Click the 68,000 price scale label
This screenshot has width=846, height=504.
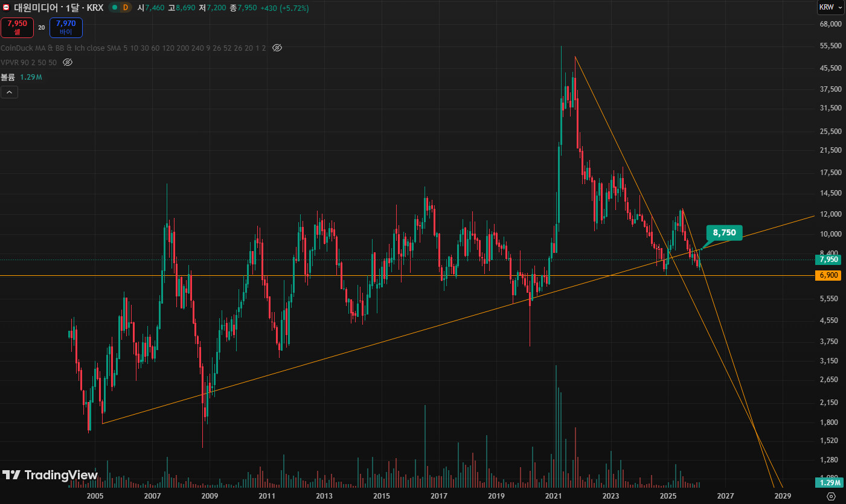(x=830, y=24)
